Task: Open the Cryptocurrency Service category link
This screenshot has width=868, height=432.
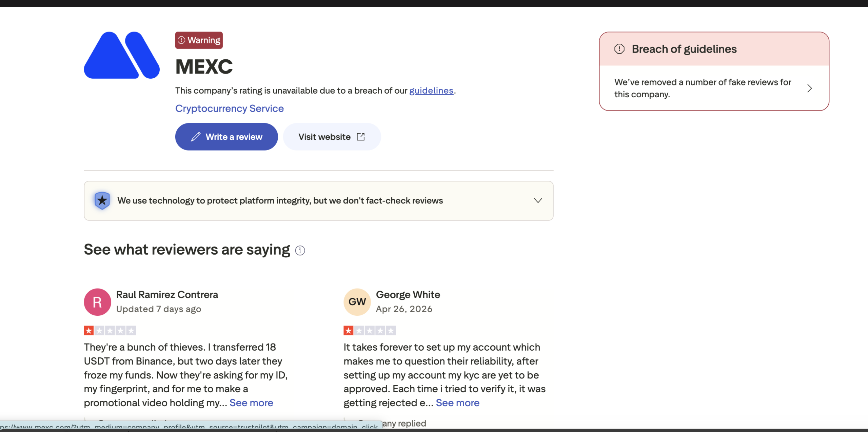Action: tap(229, 109)
